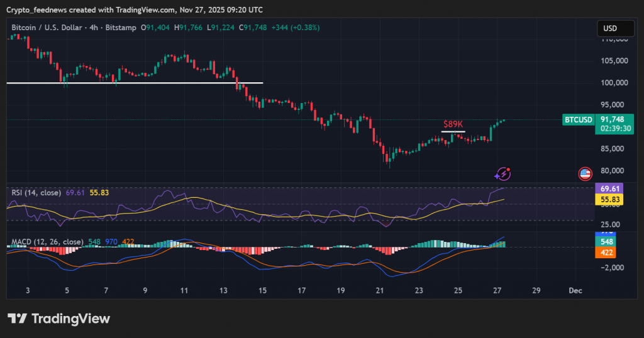Click the MACD 548 green badge

(606, 242)
